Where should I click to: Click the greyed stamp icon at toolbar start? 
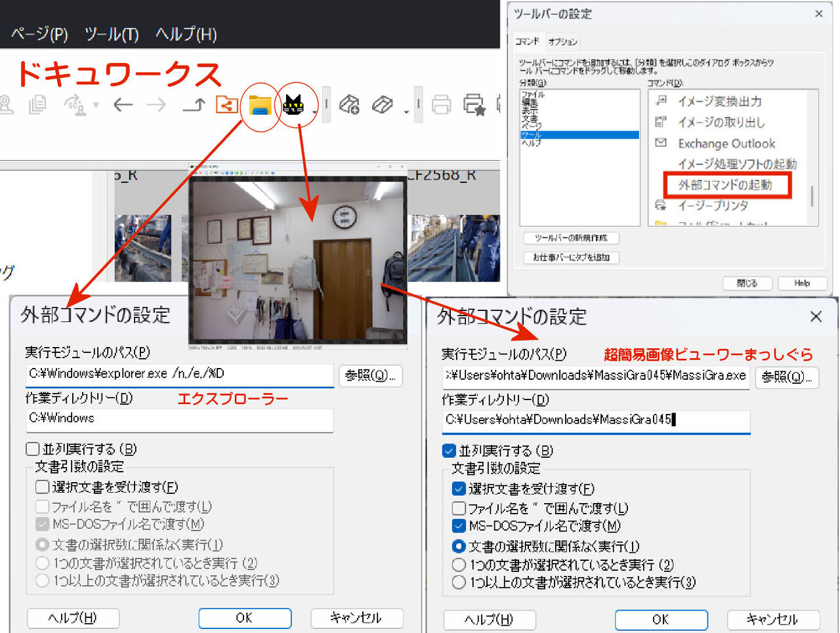7,105
